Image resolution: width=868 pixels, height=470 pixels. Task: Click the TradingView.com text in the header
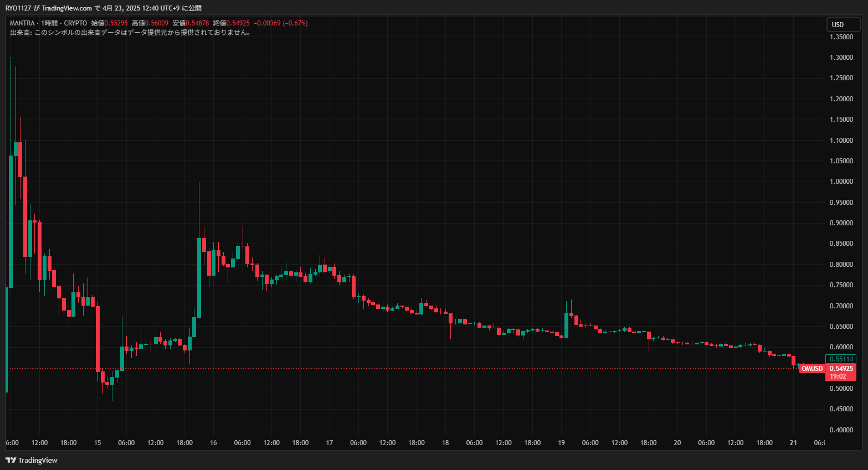(66, 8)
